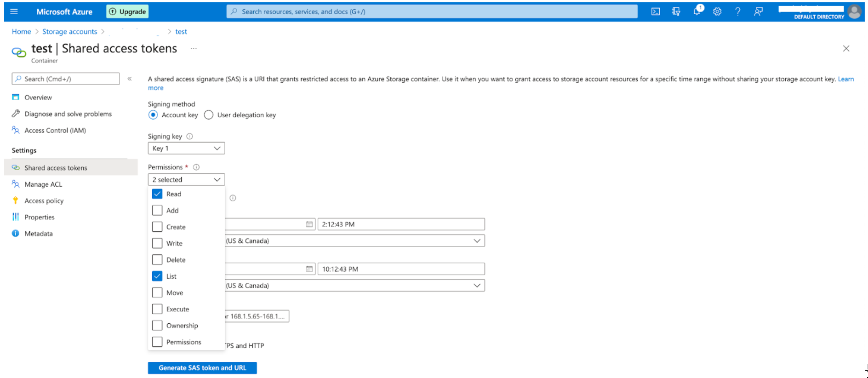Check the Delete permission checkbox
The height and width of the screenshot is (378, 868).
pyautogui.click(x=157, y=260)
